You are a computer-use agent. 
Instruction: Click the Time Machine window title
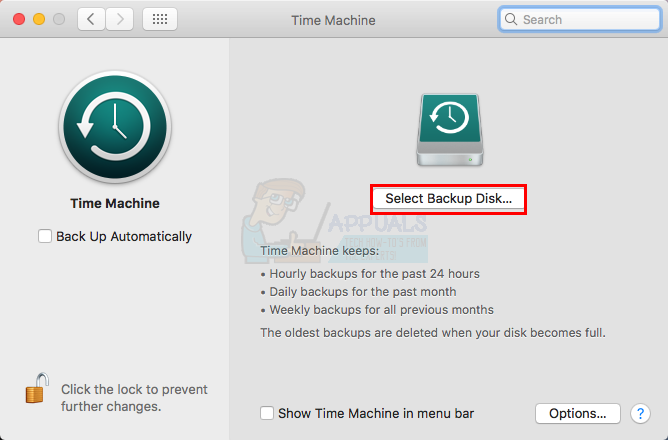(334, 19)
